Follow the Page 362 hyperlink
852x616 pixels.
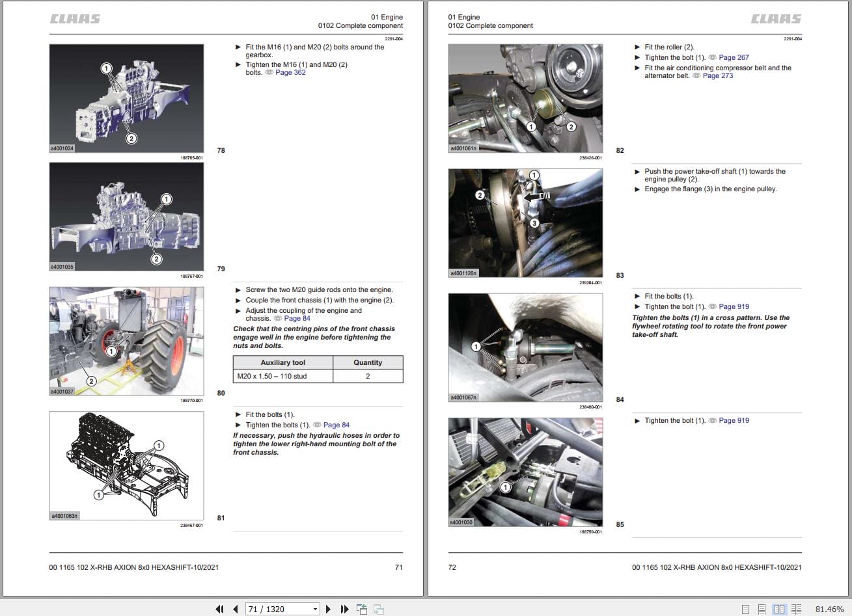tap(290, 72)
